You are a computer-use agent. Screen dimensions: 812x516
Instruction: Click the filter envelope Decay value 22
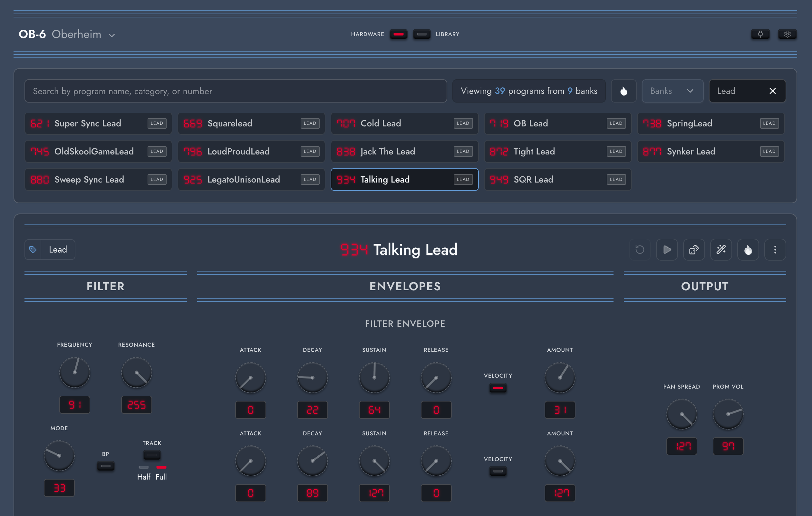312,410
